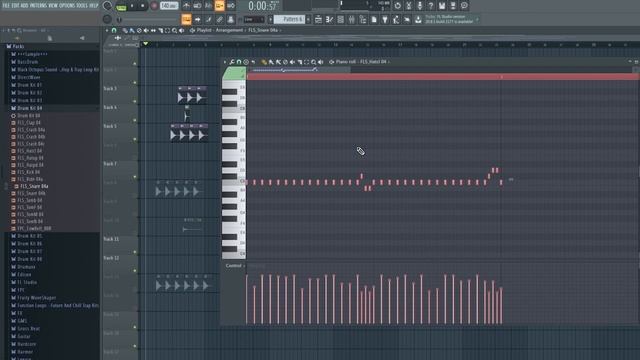Click the 140 tempo display

coord(169,6)
